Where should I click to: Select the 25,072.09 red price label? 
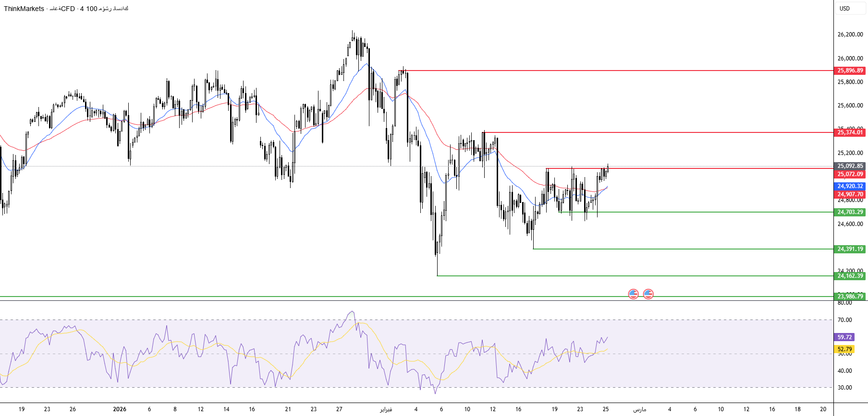(x=850, y=174)
